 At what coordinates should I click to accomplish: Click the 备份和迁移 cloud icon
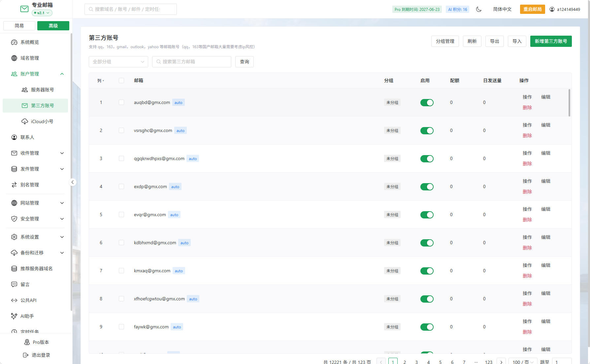pyautogui.click(x=14, y=253)
